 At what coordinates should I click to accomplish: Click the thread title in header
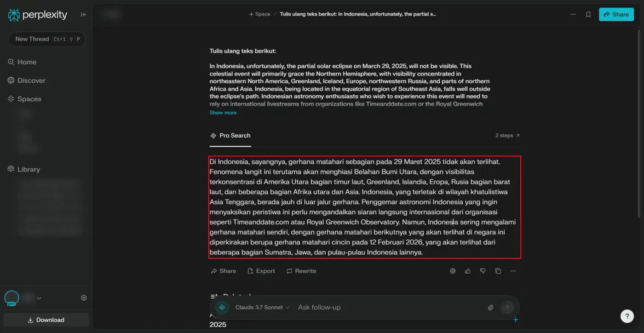pos(358,14)
